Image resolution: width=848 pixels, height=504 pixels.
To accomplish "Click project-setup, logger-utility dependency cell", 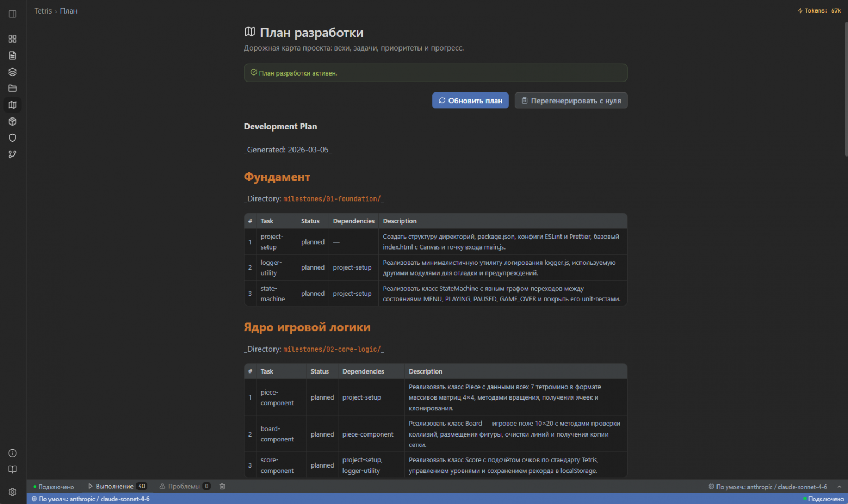I will coord(371,465).
